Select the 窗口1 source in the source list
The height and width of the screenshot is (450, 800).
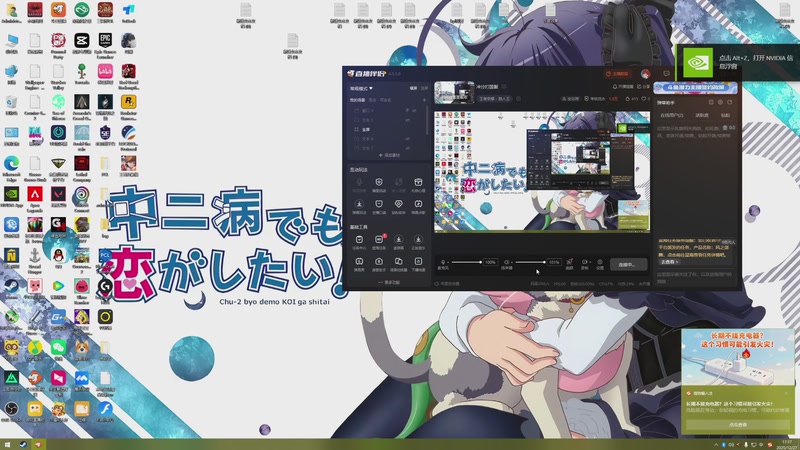click(367, 111)
